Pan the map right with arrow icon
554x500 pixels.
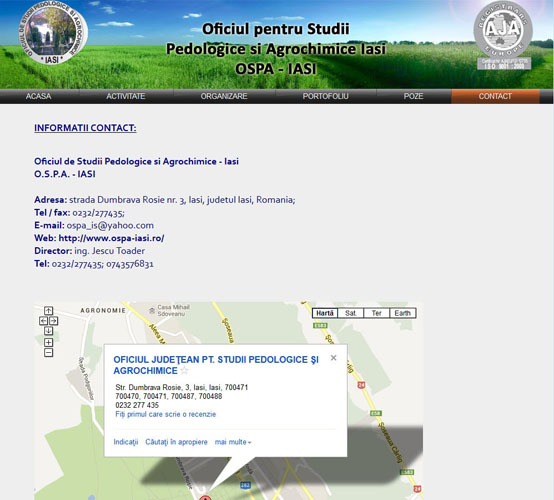click(54, 320)
